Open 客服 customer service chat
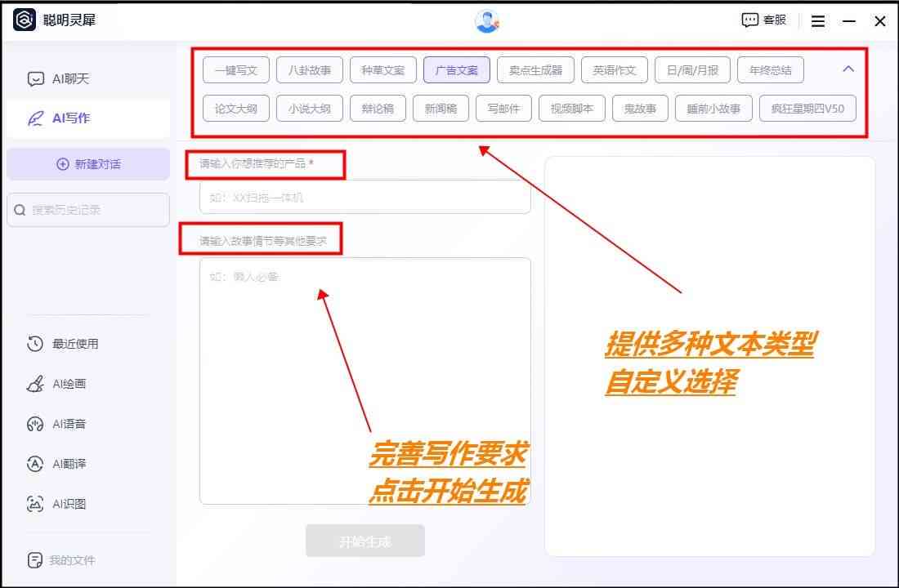Viewport: 899px width, 588px height. pyautogui.click(x=763, y=20)
